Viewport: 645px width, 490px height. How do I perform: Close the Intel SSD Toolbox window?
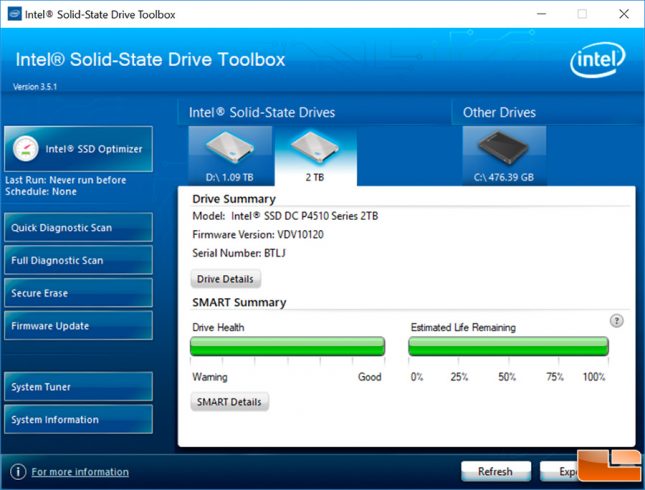624,14
